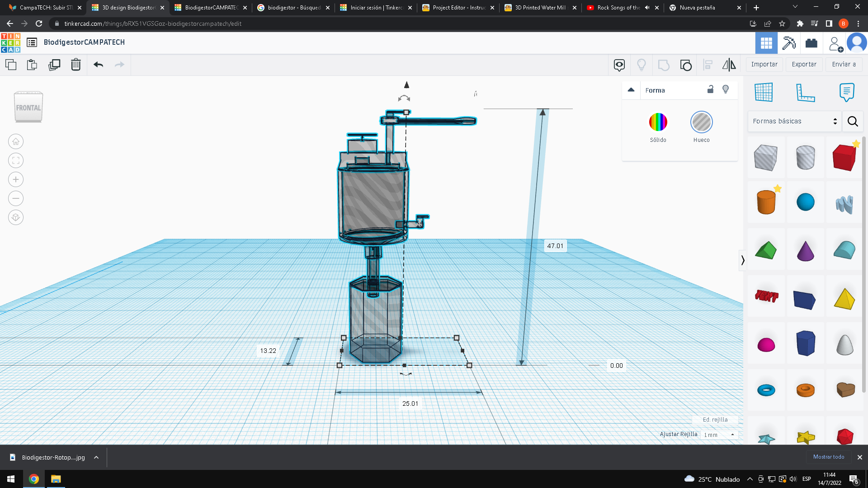Click the Duplicate and repeat icon
The width and height of the screenshot is (868, 488).
54,65
